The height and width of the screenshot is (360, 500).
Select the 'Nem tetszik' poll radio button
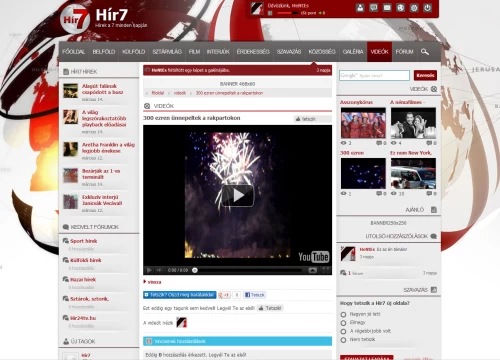343,340
